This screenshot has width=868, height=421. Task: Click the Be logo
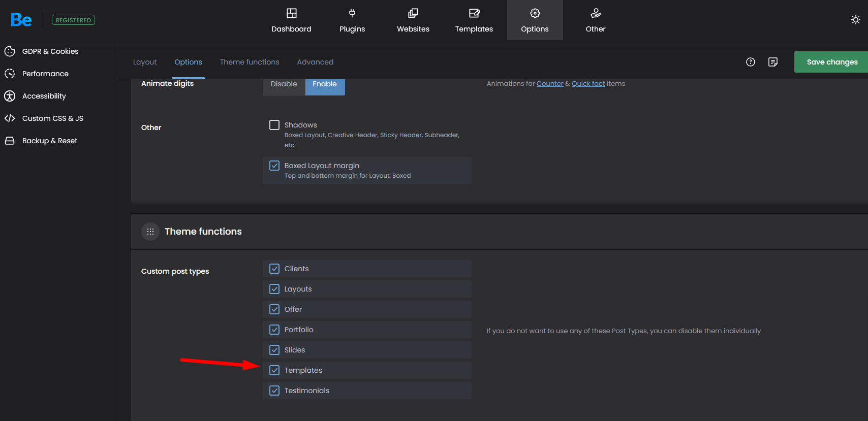coord(21,20)
